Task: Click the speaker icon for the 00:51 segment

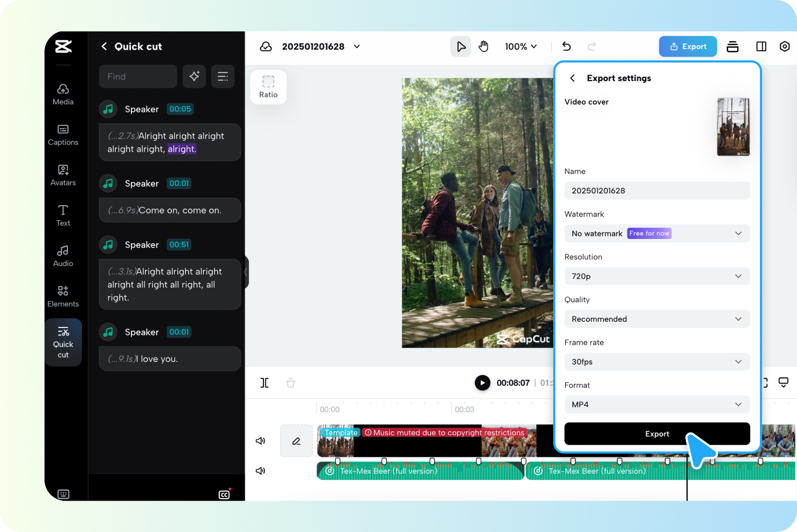Action: (x=108, y=245)
